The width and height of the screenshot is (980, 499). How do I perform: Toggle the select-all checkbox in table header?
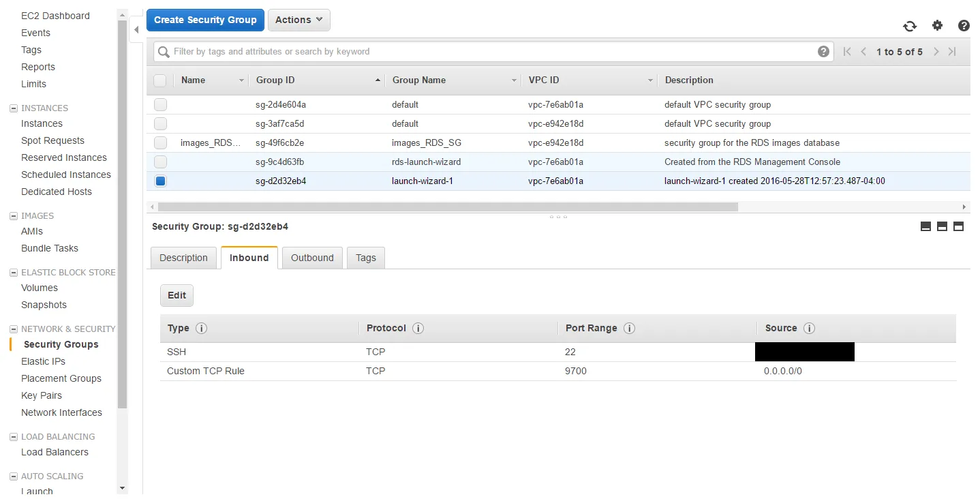pos(160,80)
